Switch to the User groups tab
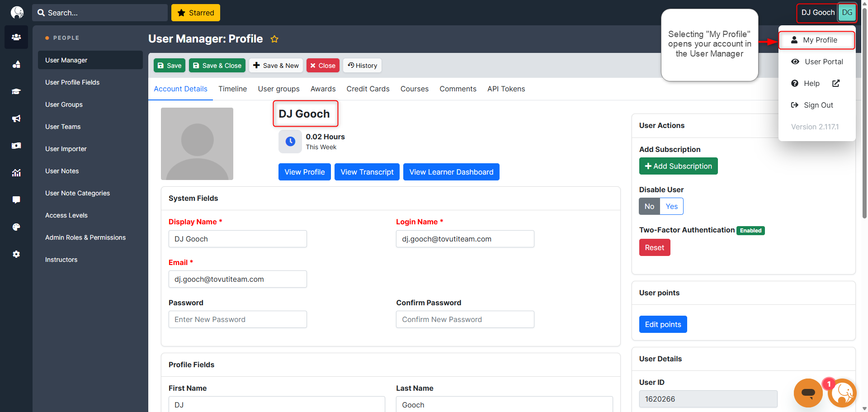 pos(278,89)
